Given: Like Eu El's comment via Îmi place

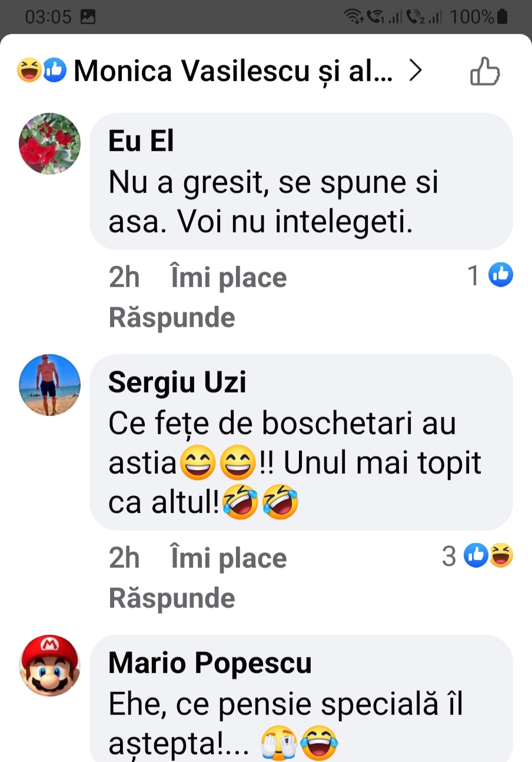Looking at the screenshot, I should click(228, 277).
